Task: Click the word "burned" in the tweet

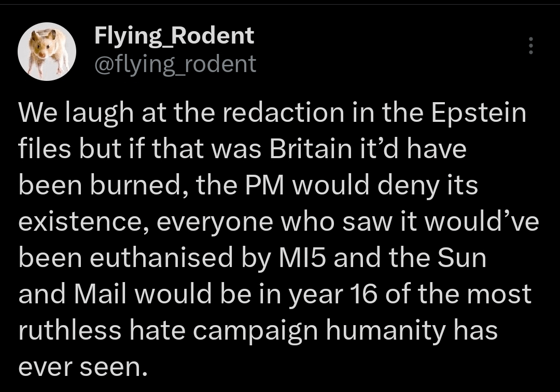Action: tap(138, 185)
